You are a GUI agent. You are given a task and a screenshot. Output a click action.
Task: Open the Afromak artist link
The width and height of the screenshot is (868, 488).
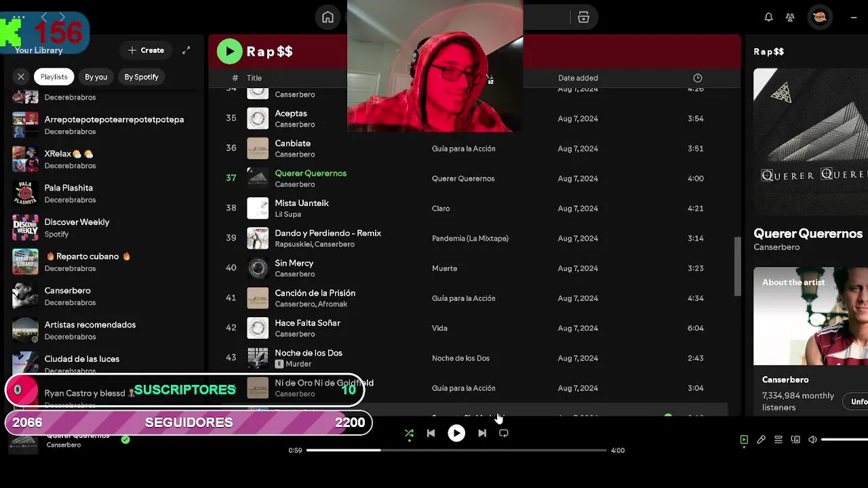point(332,304)
